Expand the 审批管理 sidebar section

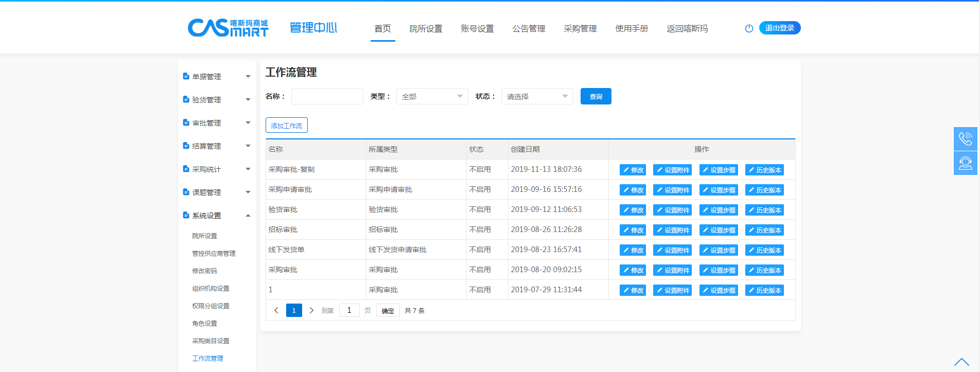(x=217, y=123)
